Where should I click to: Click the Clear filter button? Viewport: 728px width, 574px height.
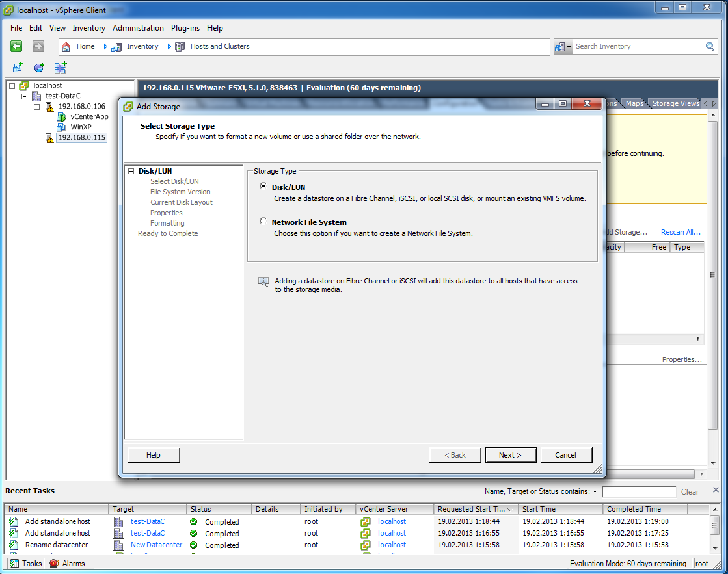690,492
